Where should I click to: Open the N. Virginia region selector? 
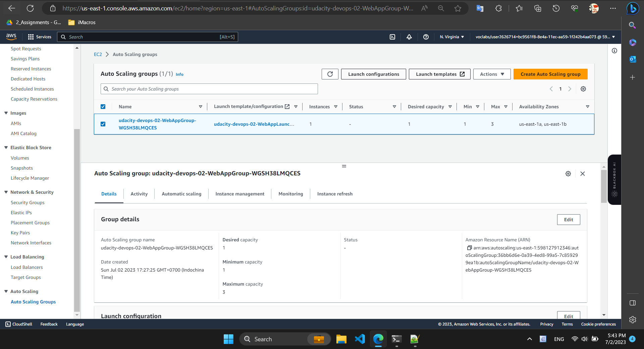[x=451, y=37]
